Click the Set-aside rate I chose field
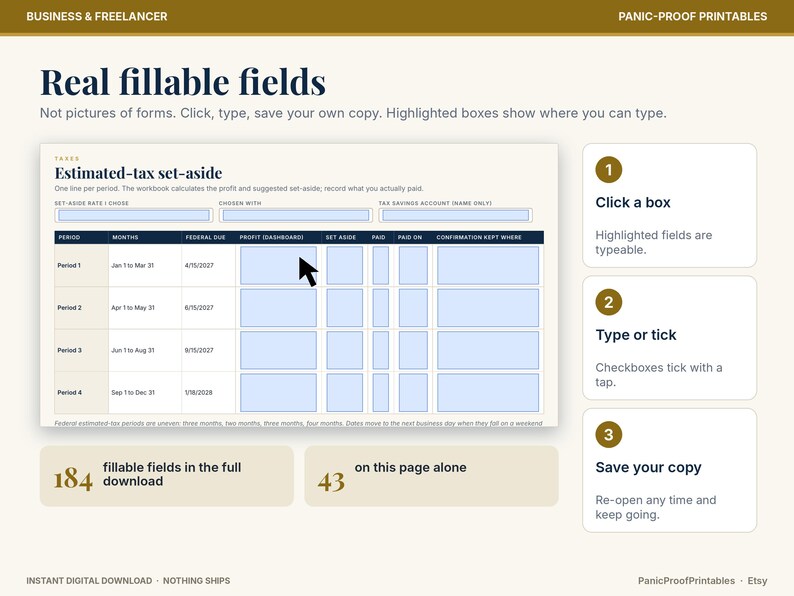Viewport: 794px width, 596px height. coord(134,215)
